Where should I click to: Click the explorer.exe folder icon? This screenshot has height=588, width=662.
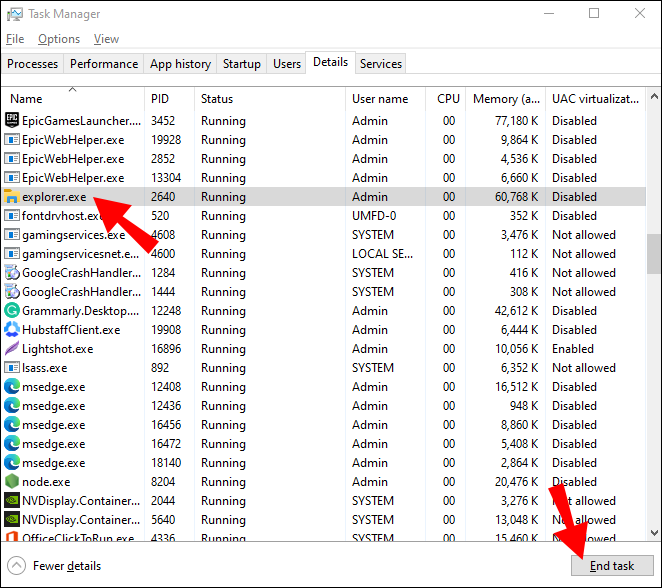pyautogui.click(x=12, y=196)
